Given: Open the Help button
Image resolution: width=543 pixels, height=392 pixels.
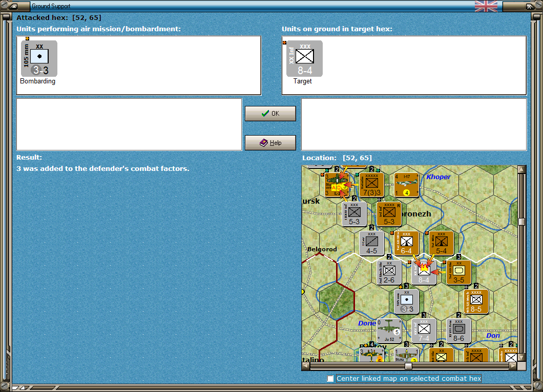Looking at the screenshot, I should (x=270, y=143).
